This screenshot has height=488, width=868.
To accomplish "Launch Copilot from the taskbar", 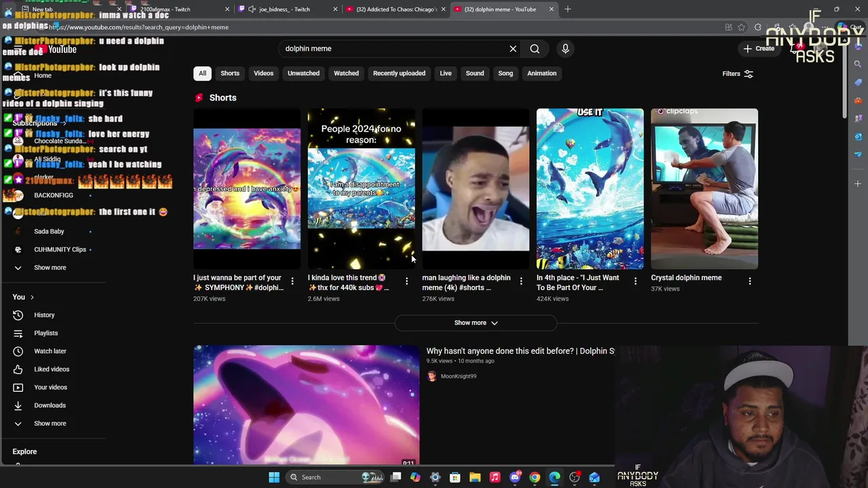I will pos(416,477).
